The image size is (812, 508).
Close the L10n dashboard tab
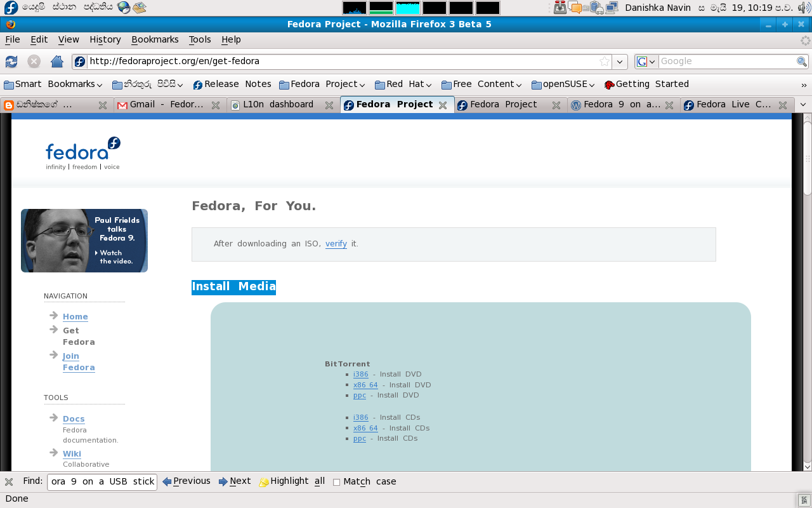click(x=329, y=105)
